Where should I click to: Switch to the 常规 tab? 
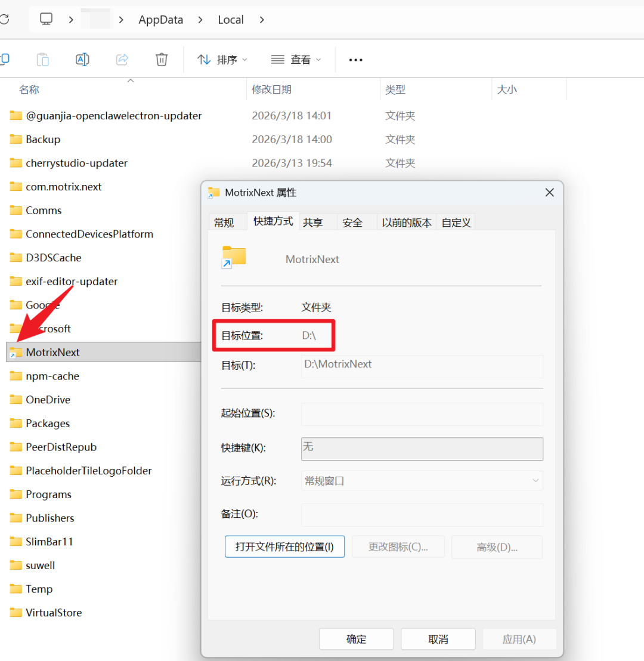(x=228, y=221)
